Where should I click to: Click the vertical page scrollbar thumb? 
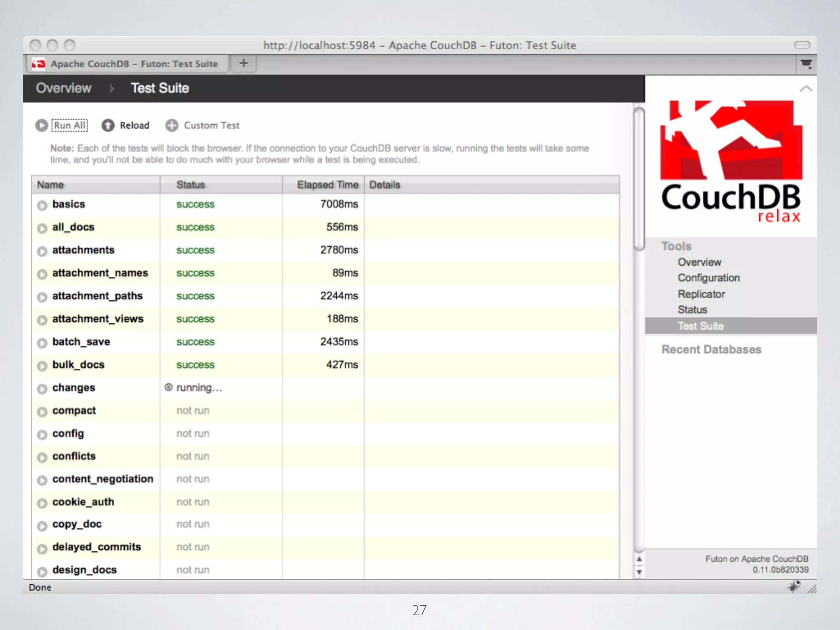click(x=639, y=178)
